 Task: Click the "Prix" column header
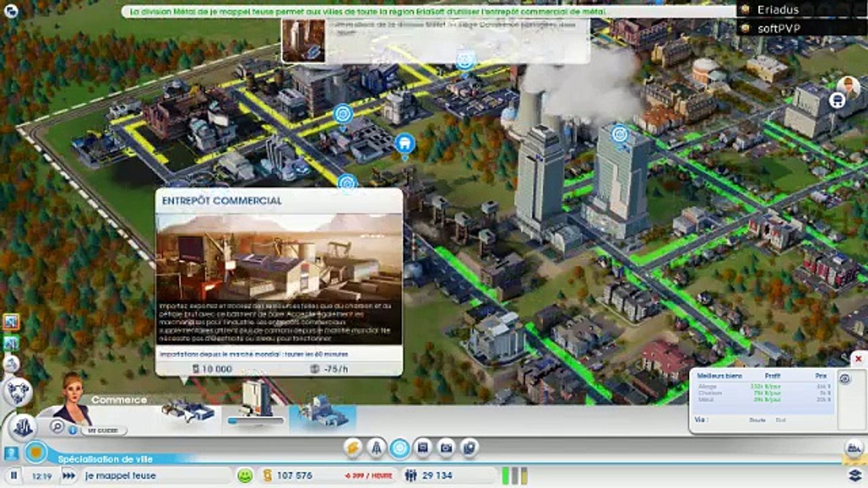tap(821, 375)
